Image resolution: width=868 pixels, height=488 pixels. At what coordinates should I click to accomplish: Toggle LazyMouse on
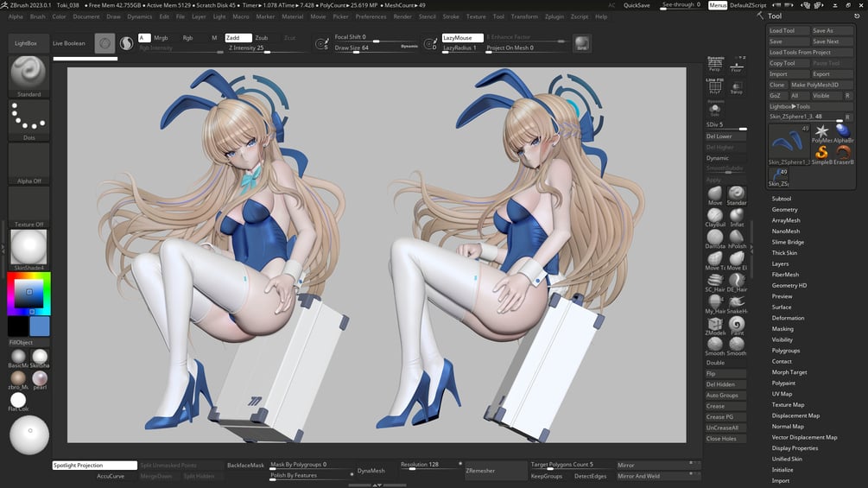(x=463, y=38)
